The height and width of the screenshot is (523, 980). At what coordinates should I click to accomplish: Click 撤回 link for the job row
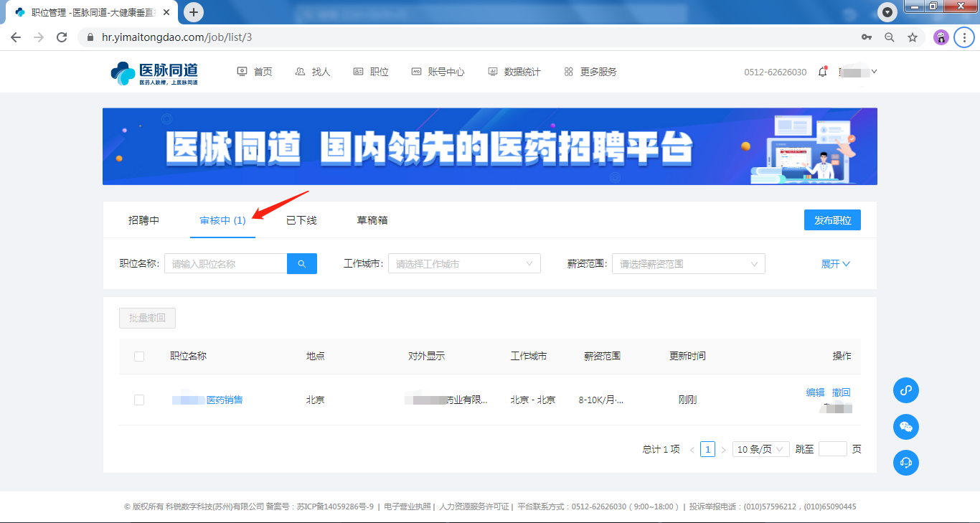[841, 392]
